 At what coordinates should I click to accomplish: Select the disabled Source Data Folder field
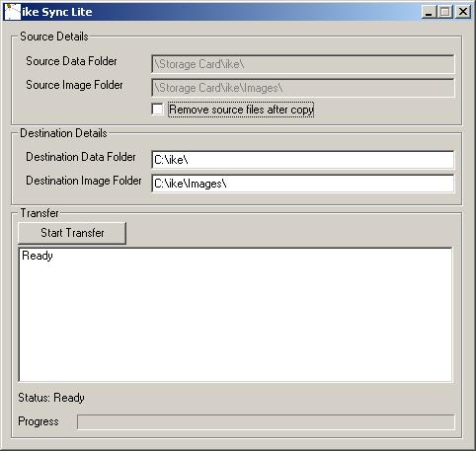(303, 64)
